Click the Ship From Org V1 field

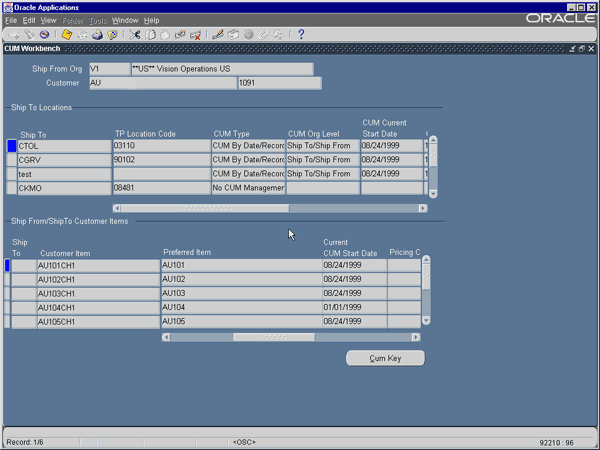pos(109,69)
